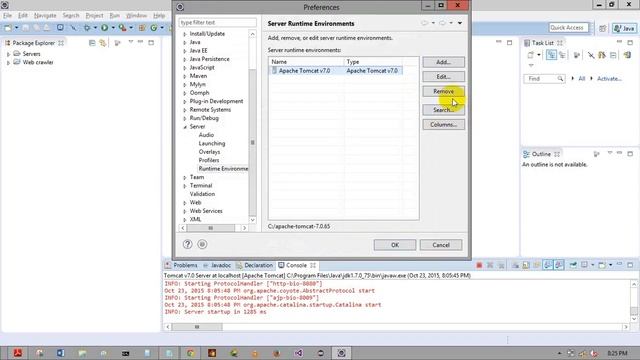Click the Debug bug icon in main toolbar
The image size is (640, 360).
pyautogui.click(x=87, y=28)
